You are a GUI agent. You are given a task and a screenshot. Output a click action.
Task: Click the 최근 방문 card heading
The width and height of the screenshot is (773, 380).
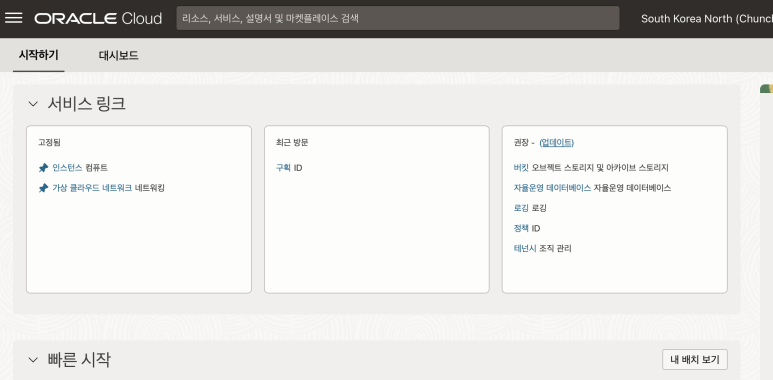coord(292,142)
